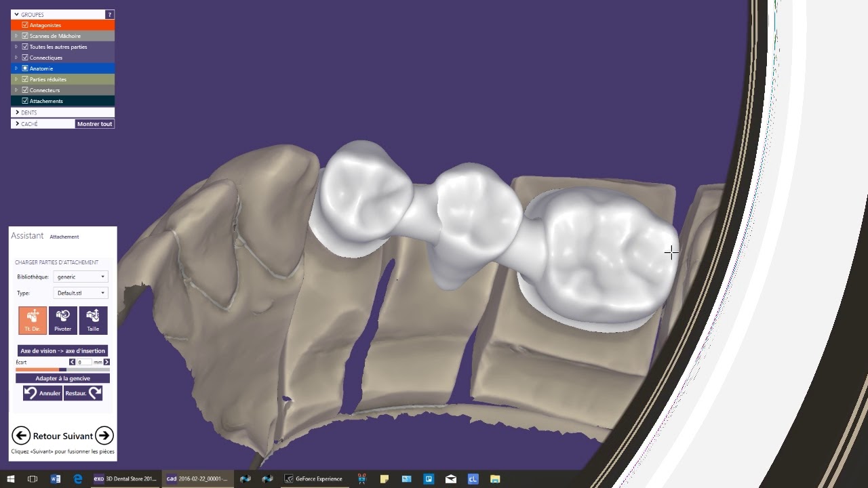Select the Tt. Dir. move tool
The image size is (868, 488).
[33, 321]
